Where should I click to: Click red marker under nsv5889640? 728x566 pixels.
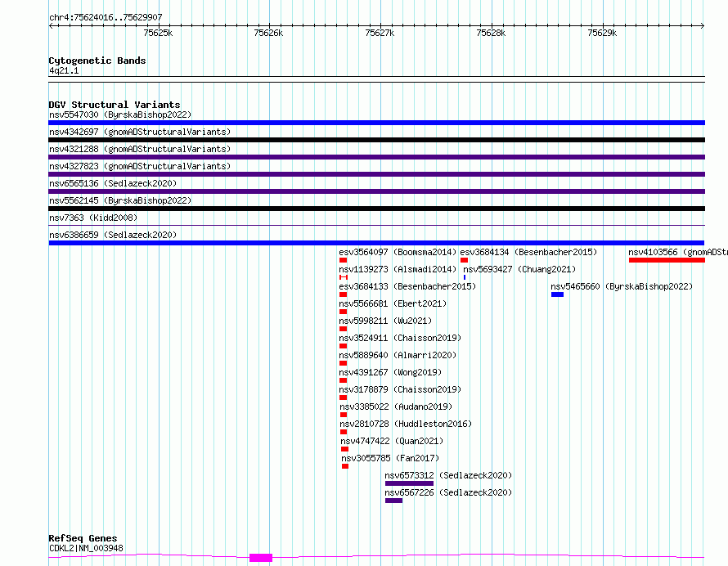point(343,363)
